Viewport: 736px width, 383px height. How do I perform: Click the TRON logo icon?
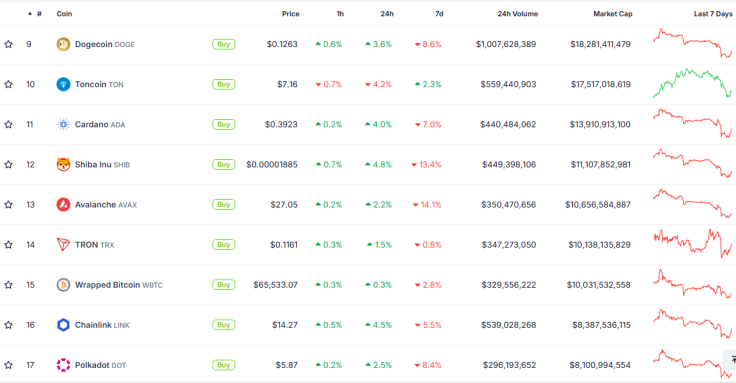(63, 245)
